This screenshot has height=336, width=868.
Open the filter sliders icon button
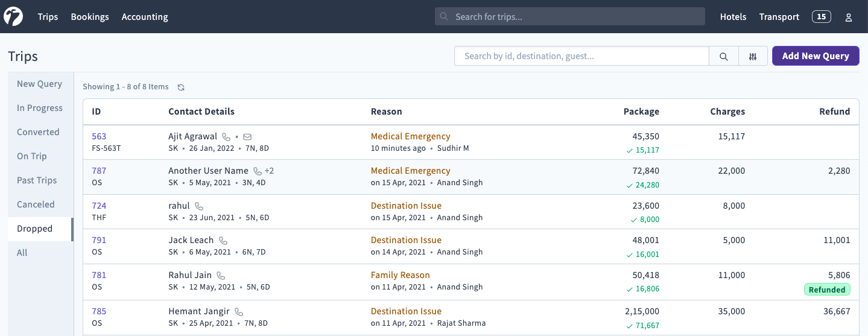(753, 56)
